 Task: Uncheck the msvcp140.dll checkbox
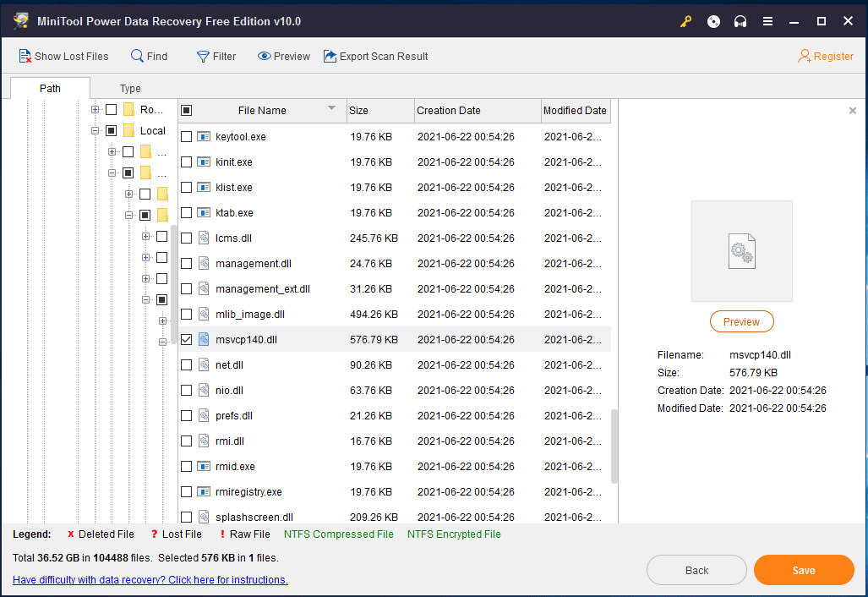click(x=187, y=339)
